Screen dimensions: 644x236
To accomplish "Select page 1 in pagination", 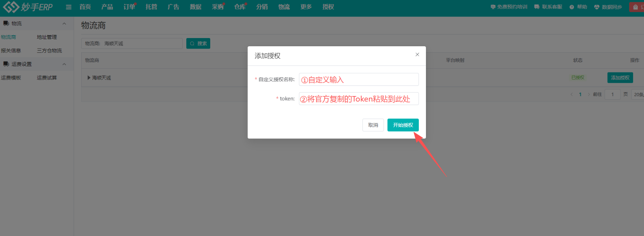I will point(580,94).
